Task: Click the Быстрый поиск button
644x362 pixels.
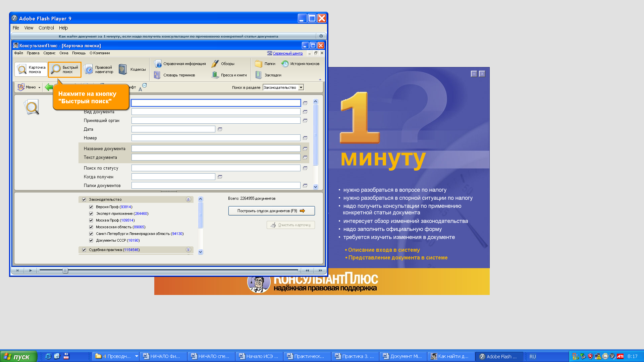Action: coord(65,69)
